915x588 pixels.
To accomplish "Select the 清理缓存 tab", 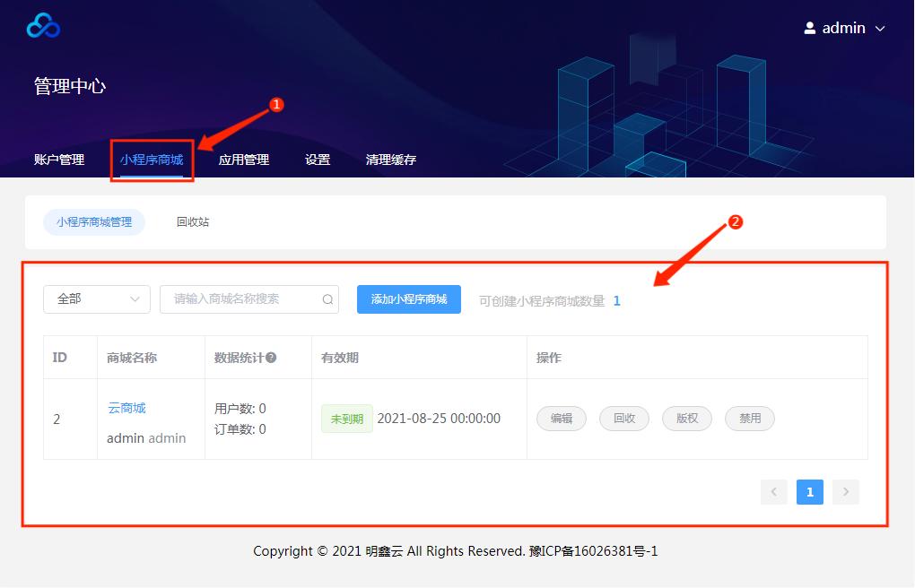I will 391,160.
